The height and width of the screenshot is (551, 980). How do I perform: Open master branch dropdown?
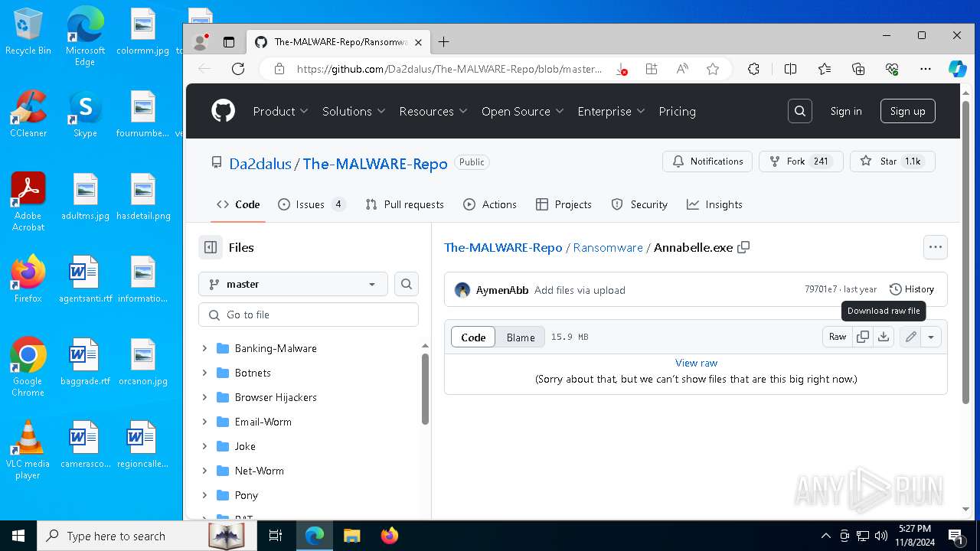tap(293, 284)
